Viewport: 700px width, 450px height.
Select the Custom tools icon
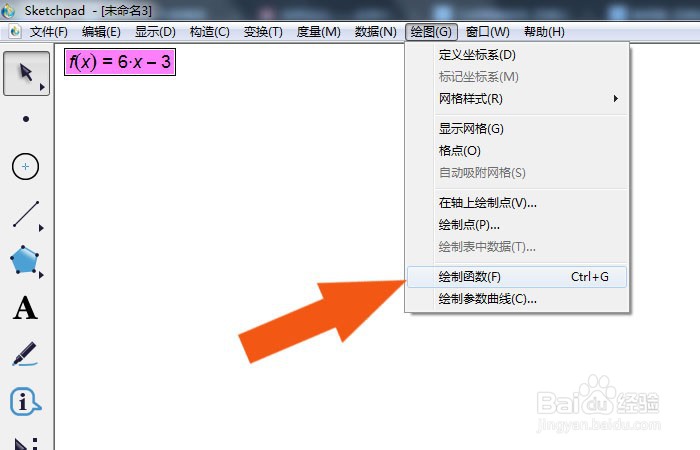[25, 442]
